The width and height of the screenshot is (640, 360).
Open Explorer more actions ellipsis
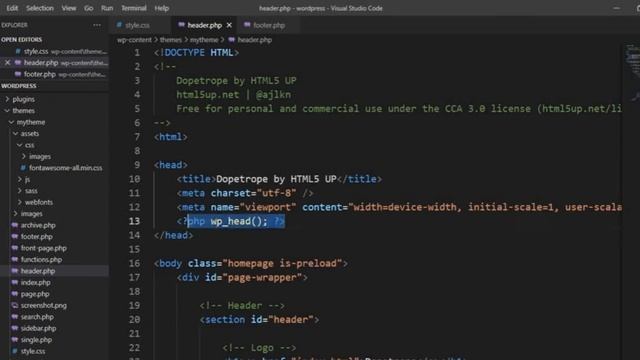97,25
